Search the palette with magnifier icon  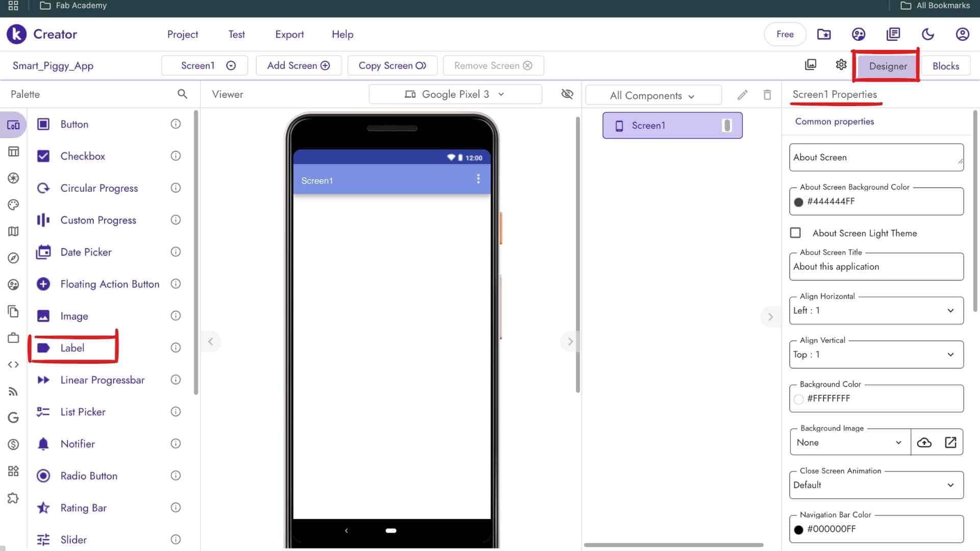point(182,94)
